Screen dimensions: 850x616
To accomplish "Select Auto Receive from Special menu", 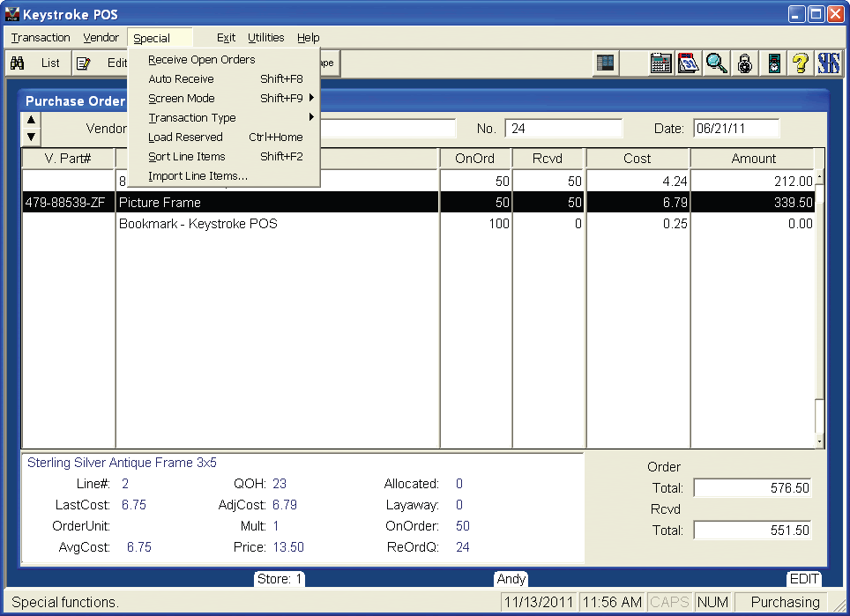I will pos(181,79).
